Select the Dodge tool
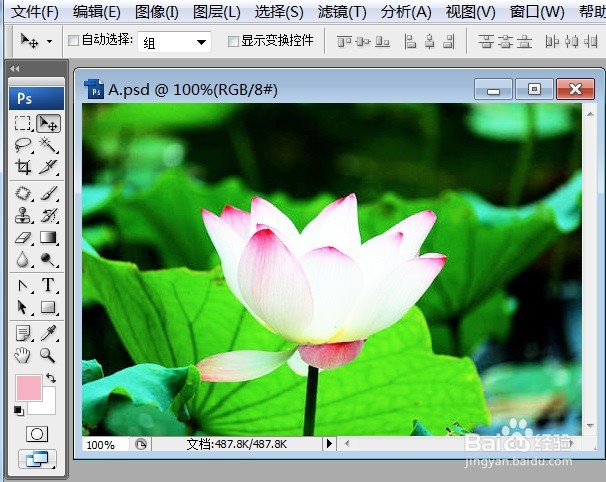 pos(48,259)
